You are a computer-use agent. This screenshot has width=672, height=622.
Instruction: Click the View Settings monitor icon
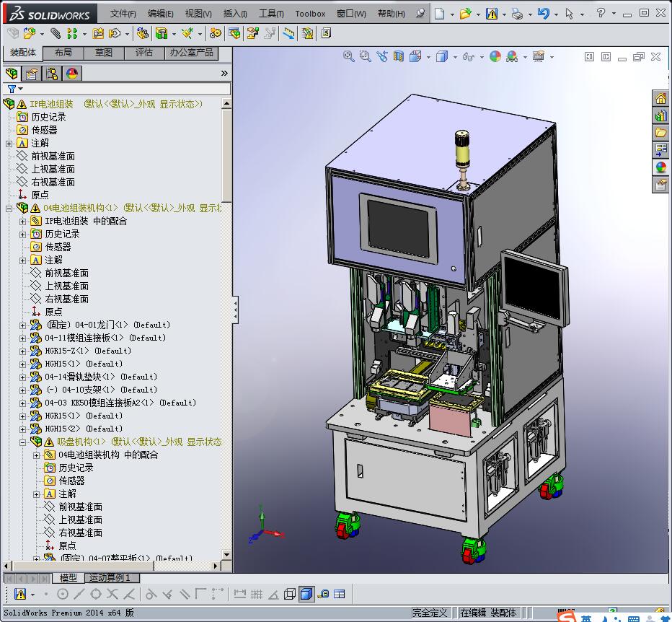[x=539, y=56]
